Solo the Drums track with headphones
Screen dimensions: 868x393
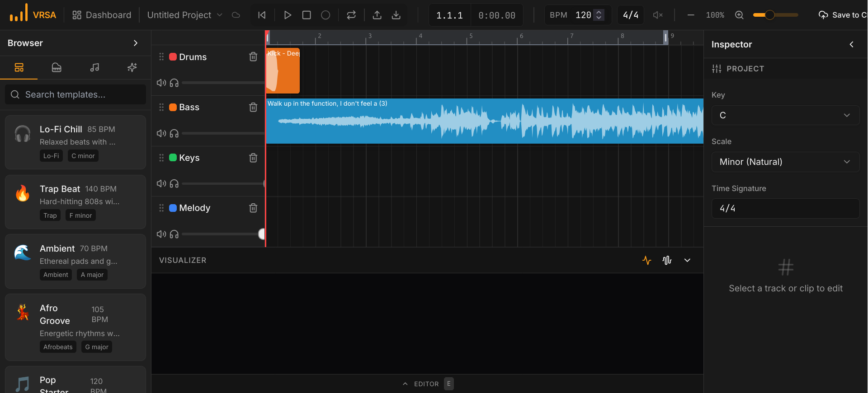(x=174, y=83)
